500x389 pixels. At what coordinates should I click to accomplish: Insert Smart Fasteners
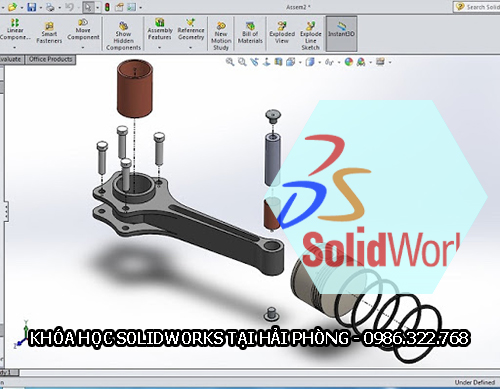click(49, 33)
